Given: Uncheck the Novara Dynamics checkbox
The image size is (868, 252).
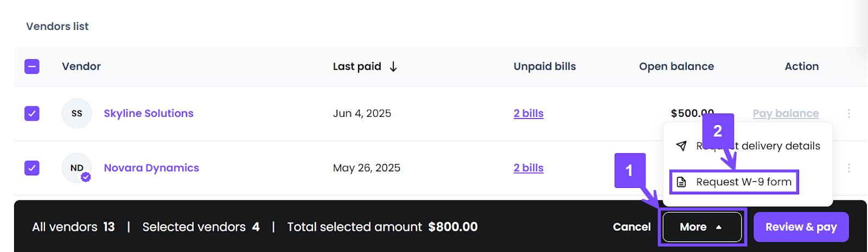Looking at the screenshot, I should (32, 168).
